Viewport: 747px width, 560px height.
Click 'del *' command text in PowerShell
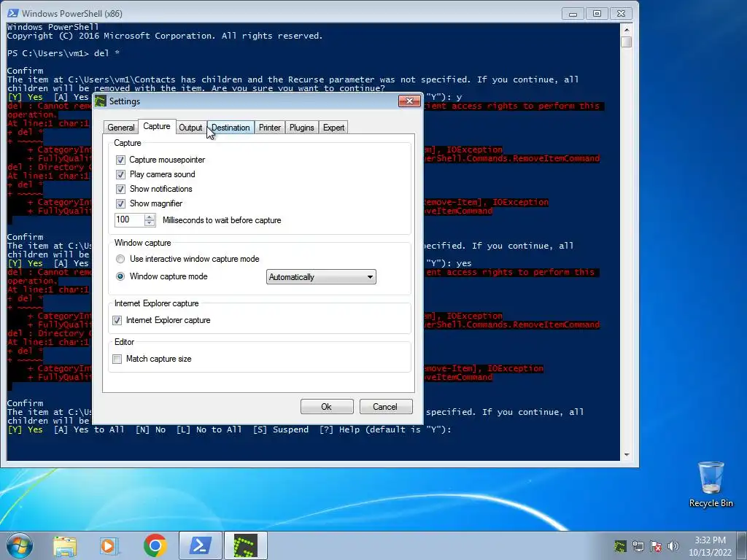[107, 53]
